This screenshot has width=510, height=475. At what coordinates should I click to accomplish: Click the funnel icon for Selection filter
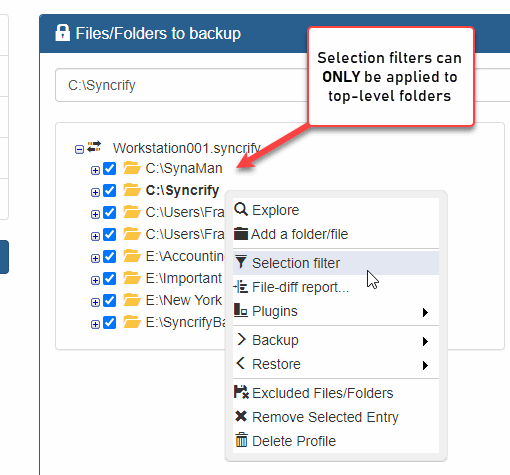(241, 262)
